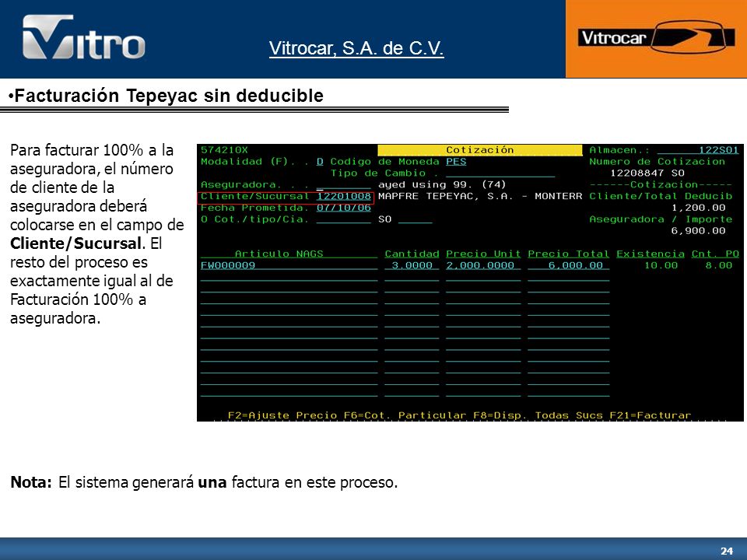
Task: Click the empty Aseguradora input field
Action: [x=343, y=185]
